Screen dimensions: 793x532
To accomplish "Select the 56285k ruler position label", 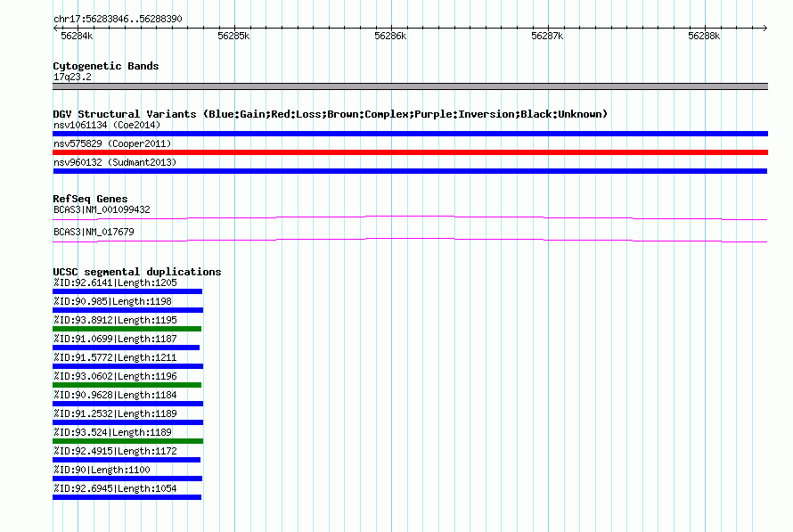I will [233, 36].
